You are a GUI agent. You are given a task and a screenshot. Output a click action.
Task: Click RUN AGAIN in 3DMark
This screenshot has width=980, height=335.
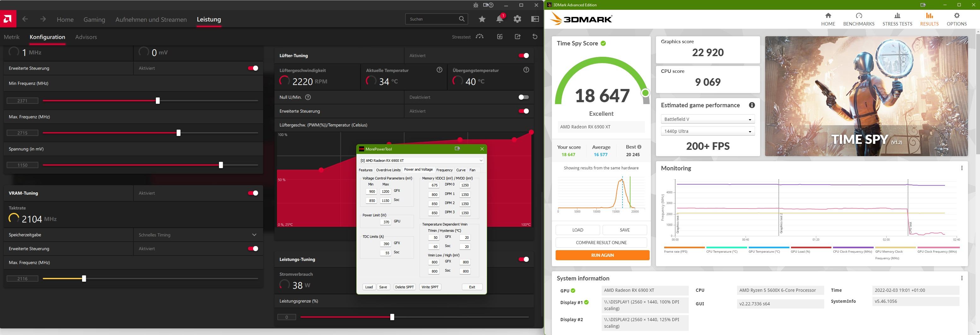(x=602, y=255)
